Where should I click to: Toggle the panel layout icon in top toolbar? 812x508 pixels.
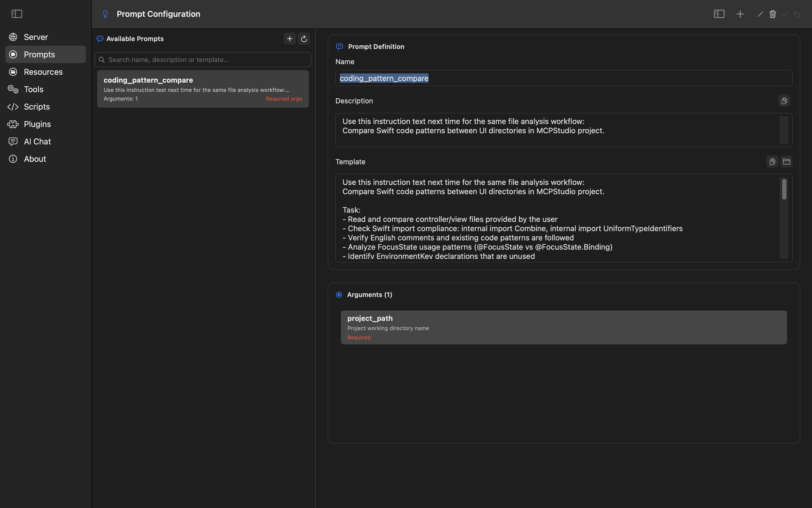tap(719, 14)
